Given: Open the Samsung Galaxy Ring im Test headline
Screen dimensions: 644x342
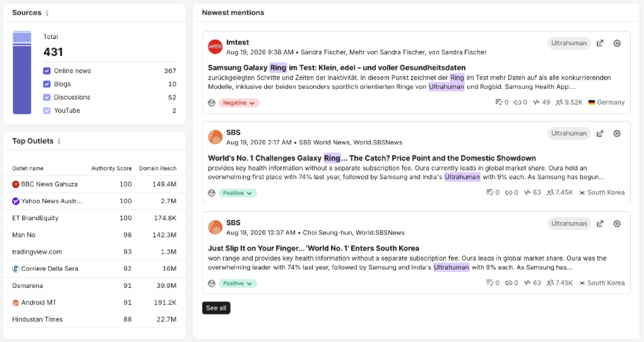Looking at the screenshot, I should (x=337, y=68).
